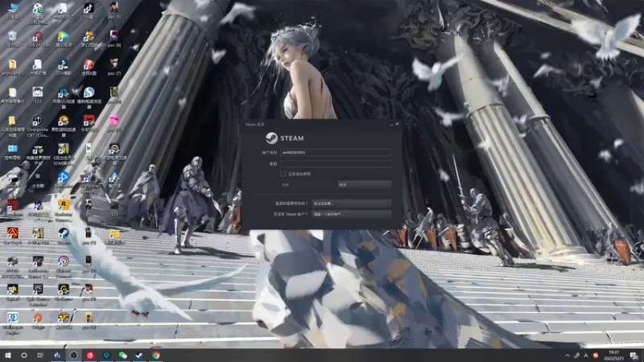
Task: Open the Origin desktop shortcut
Action: pyautogui.click(x=38, y=320)
